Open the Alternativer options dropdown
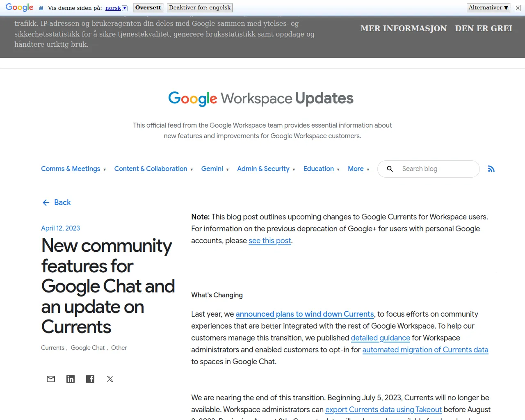This screenshot has width=525, height=420. 488,8
